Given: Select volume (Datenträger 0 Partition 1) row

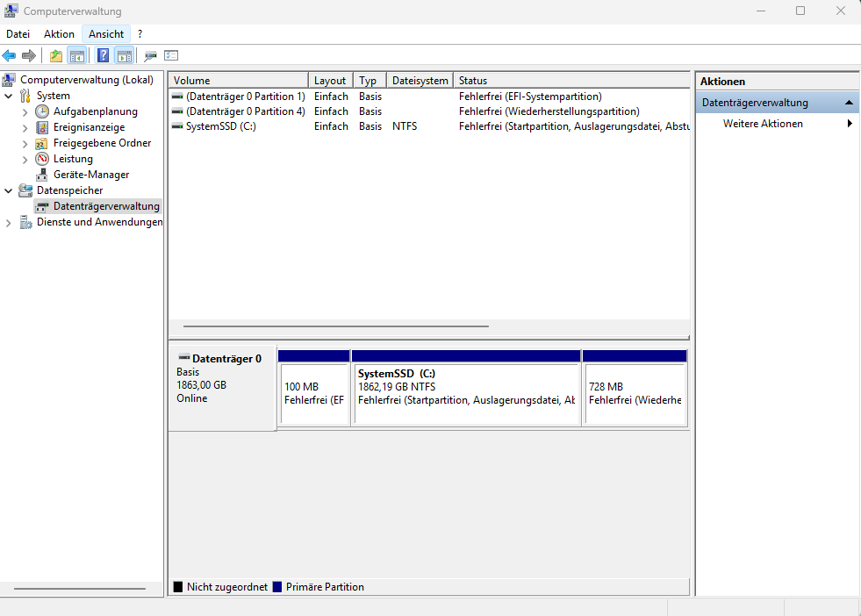Looking at the screenshot, I should click(429, 97).
